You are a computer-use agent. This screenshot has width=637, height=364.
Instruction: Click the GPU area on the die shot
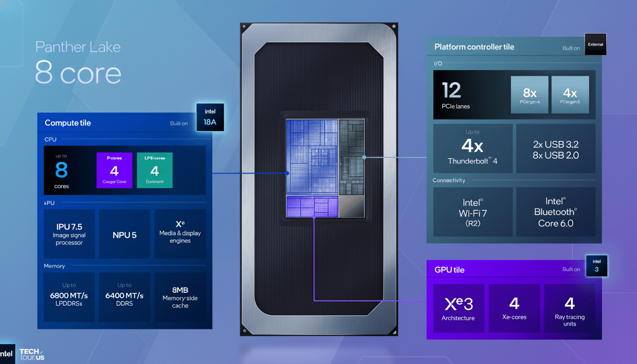point(313,206)
